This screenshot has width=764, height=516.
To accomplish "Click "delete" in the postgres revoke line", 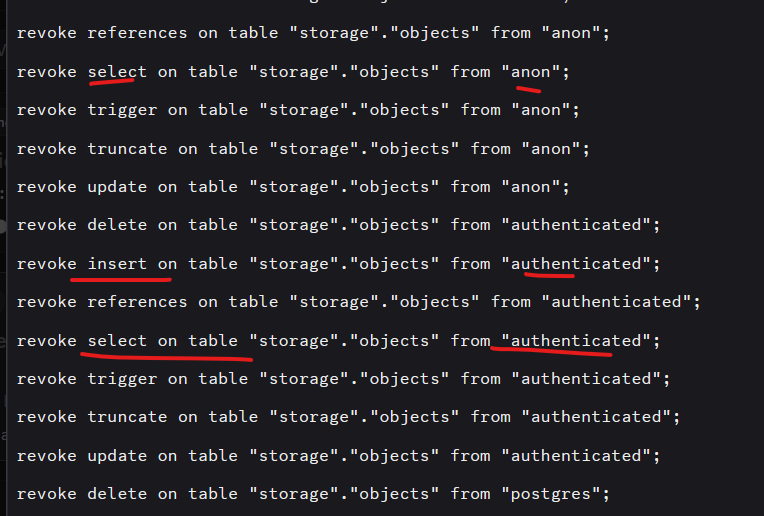I will 117,493.
